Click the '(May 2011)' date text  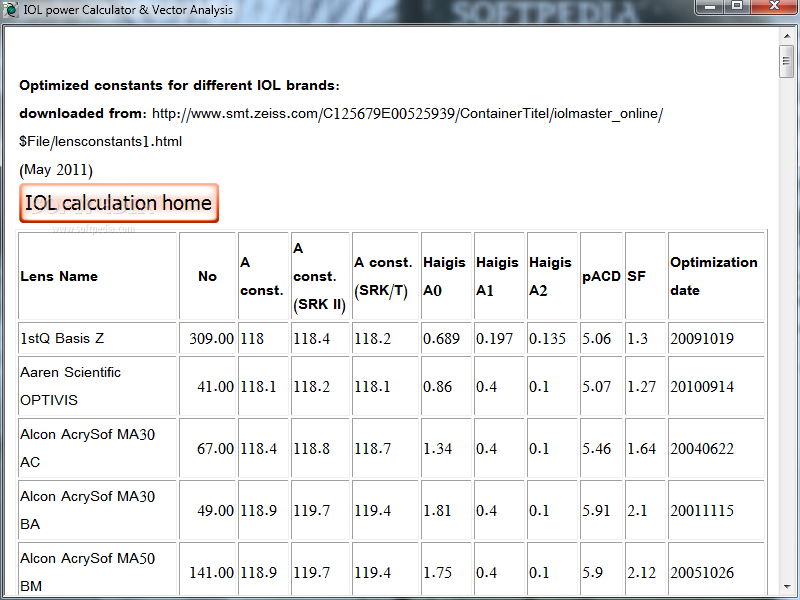pos(56,169)
